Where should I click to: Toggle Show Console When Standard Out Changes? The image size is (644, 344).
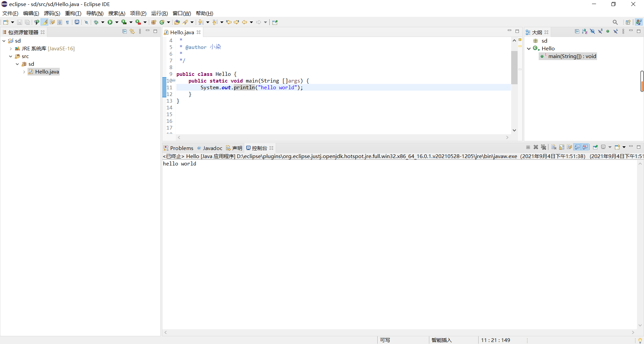pos(577,147)
